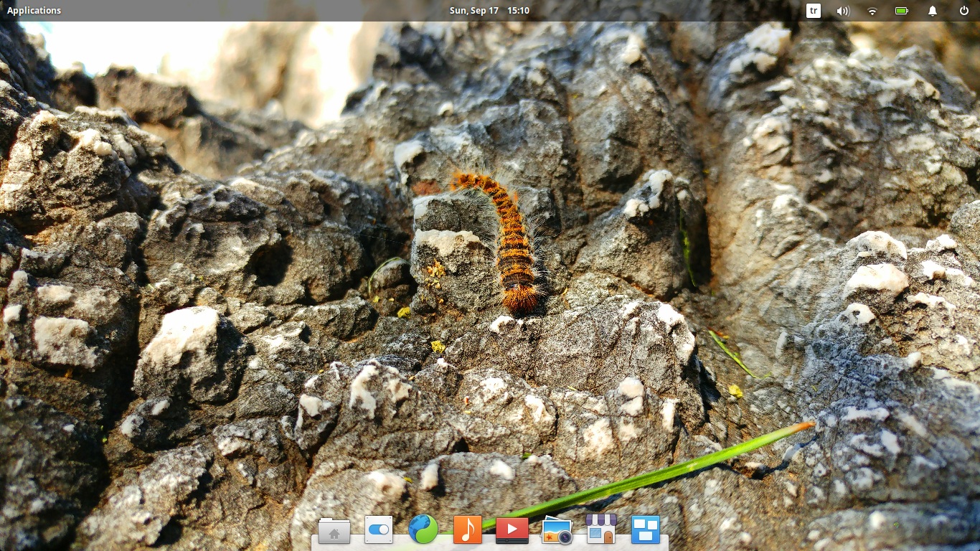
Task: Open the Wi-Fi network indicator
Action: click(872, 11)
